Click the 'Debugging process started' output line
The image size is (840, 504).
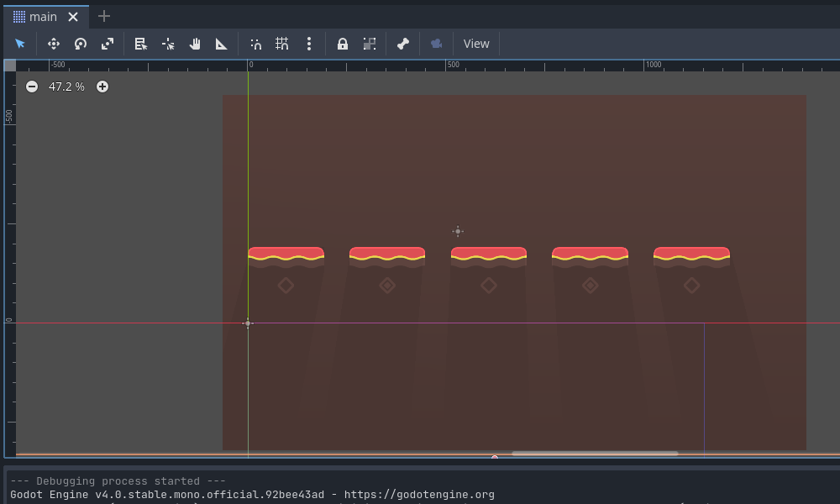tap(118, 481)
